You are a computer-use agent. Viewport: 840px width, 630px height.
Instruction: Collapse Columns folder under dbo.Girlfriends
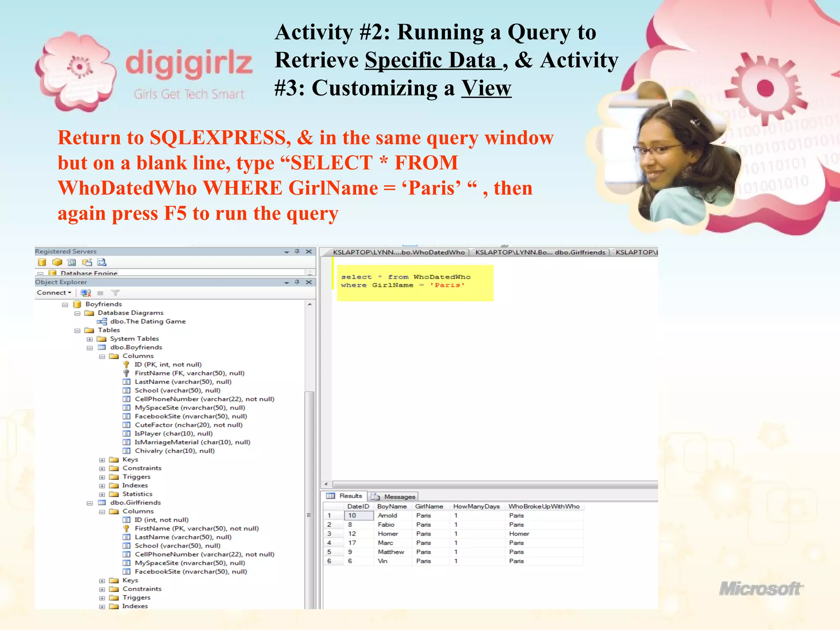coord(102,512)
